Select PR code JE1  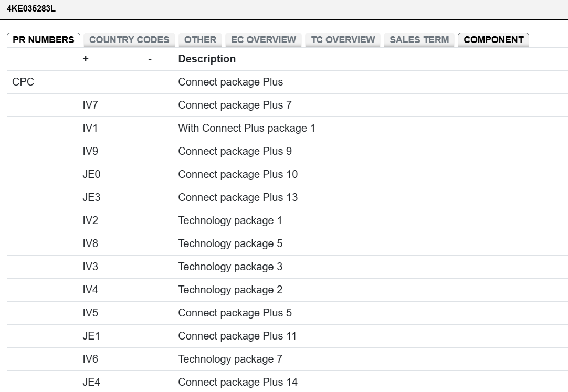click(x=91, y=336)
